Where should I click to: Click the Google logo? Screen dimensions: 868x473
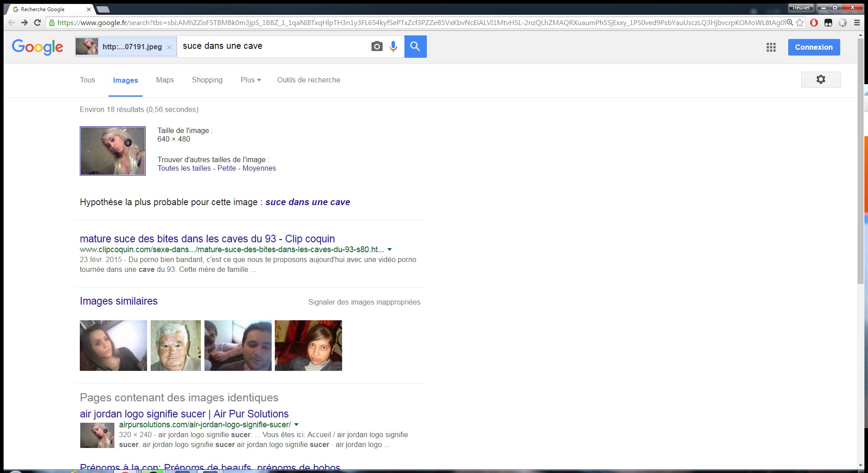[38, 47]
